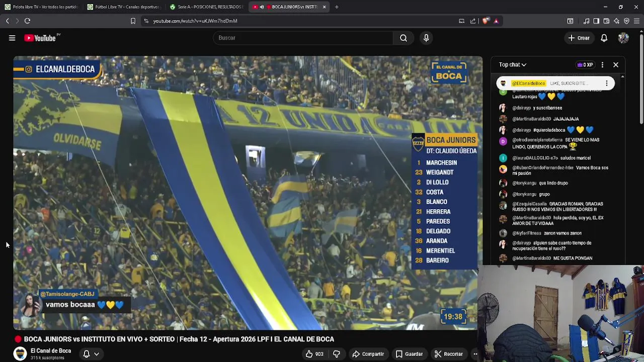Open the browser main hamburger menu
The height and width of the screenshot is (362, 644).
click(636, 21)
